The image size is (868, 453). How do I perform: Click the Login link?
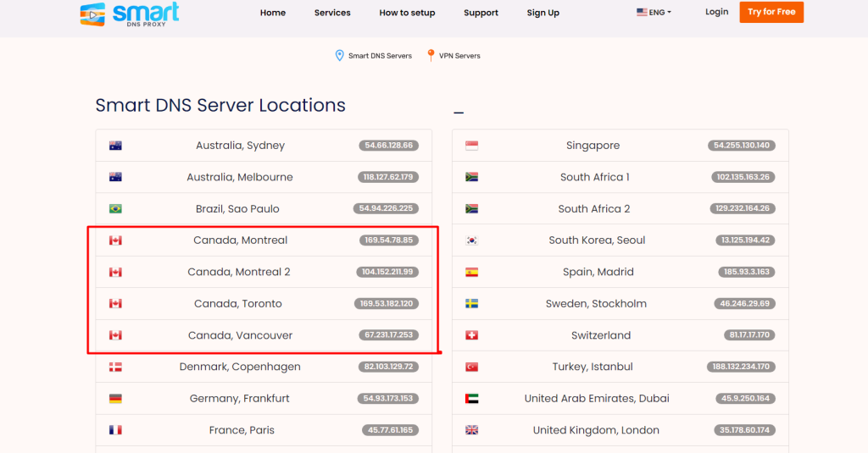coord(716,12)
